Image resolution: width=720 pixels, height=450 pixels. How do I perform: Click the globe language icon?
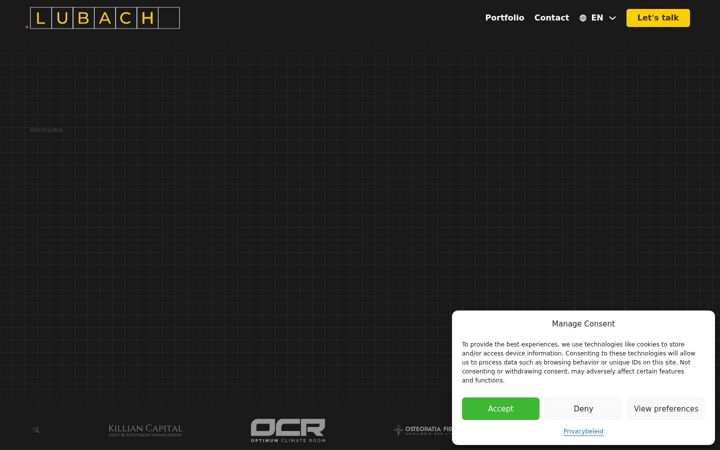pos(583,18)
